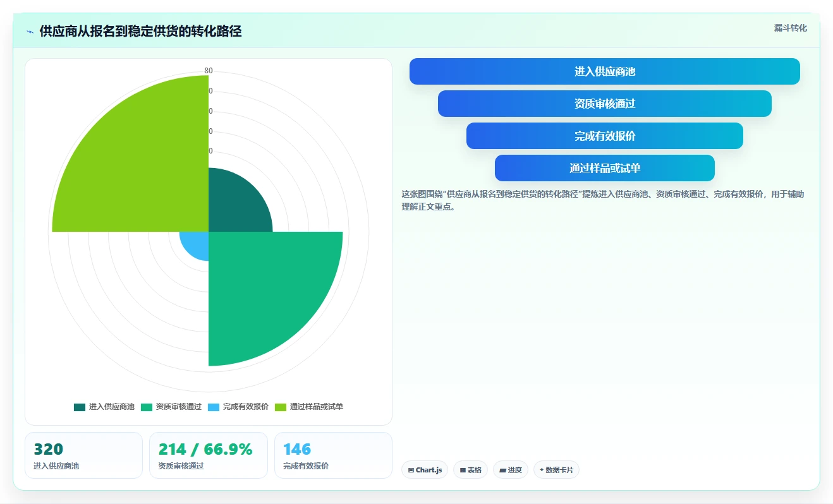
Task: Click the 214 / 66.9% stat card
Action: (209, 455)
